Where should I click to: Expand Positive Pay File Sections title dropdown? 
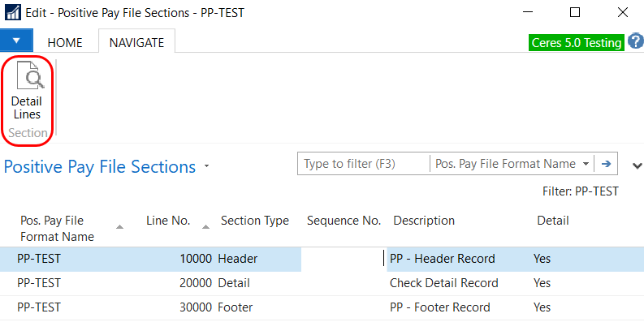207,167
